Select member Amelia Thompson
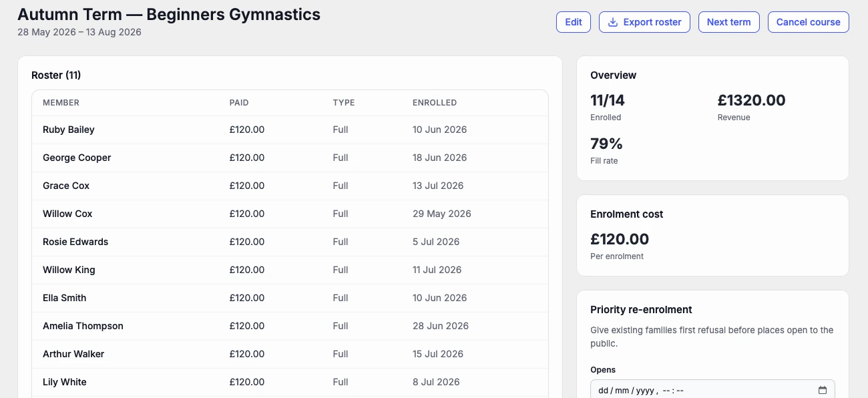This screenshot has width=868, height=398. click(x=83, y=326)
